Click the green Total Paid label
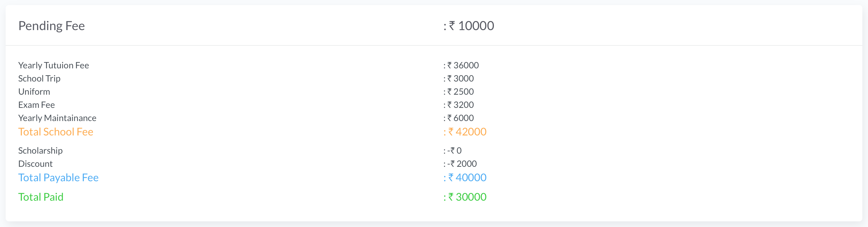 (x=41, y=197)
